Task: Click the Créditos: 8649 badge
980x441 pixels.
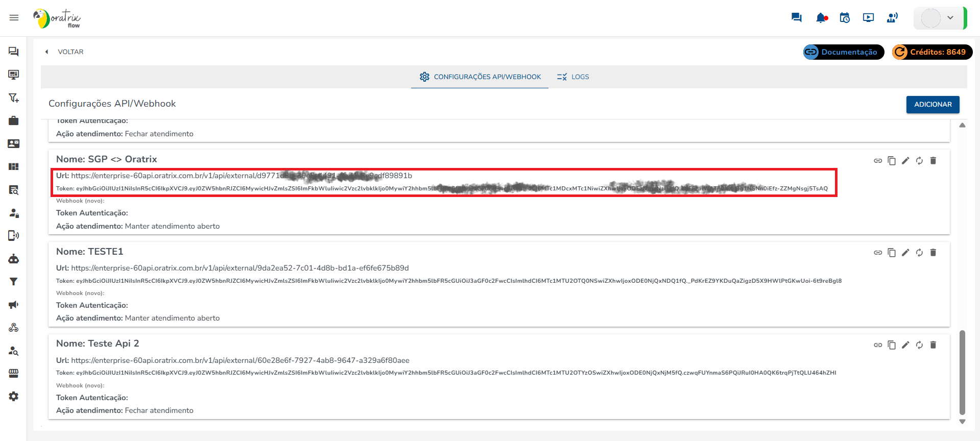Action: click(x=932, y=52)
